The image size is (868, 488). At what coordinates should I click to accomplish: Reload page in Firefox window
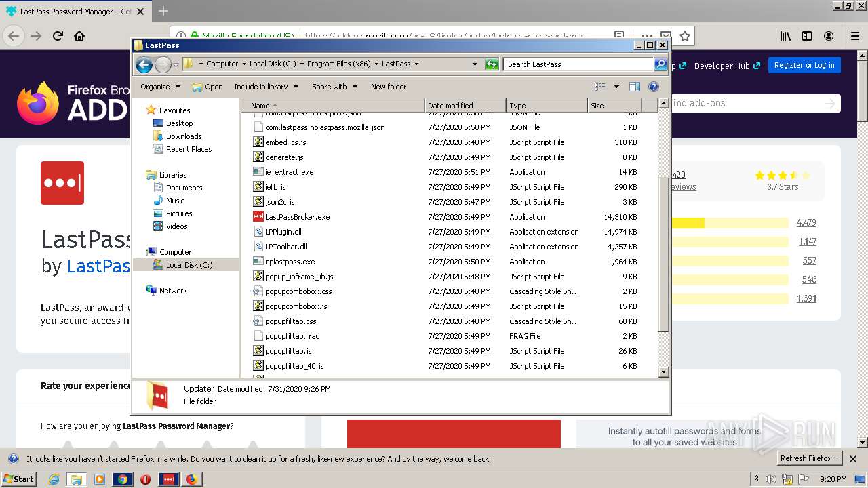click(58, 36)
